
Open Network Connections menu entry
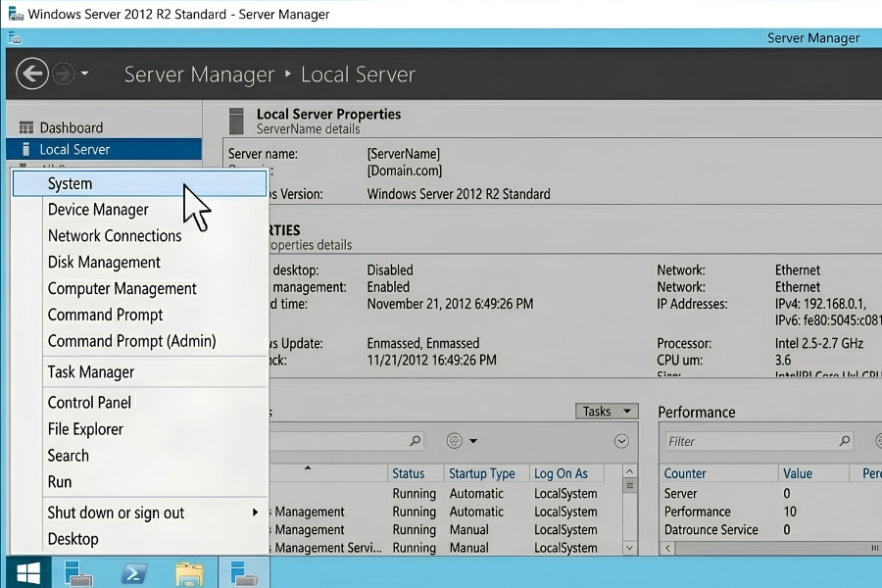(x=115, y=236)
